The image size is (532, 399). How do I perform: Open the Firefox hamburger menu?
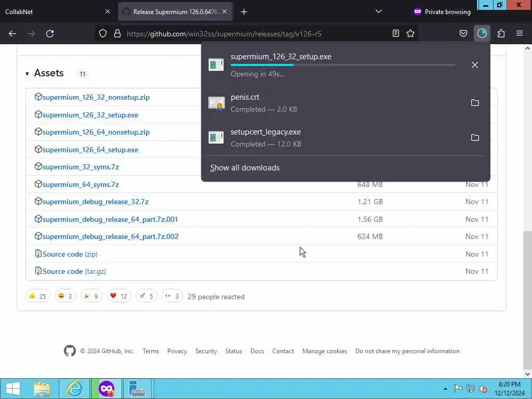(520, 33)
